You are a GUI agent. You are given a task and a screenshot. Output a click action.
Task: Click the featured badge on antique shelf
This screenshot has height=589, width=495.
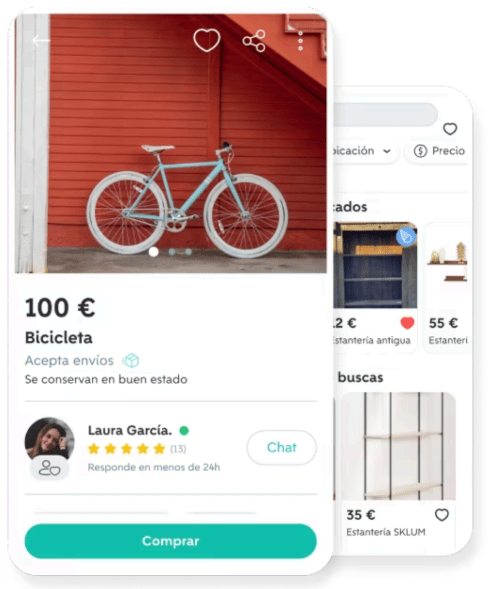406,237
